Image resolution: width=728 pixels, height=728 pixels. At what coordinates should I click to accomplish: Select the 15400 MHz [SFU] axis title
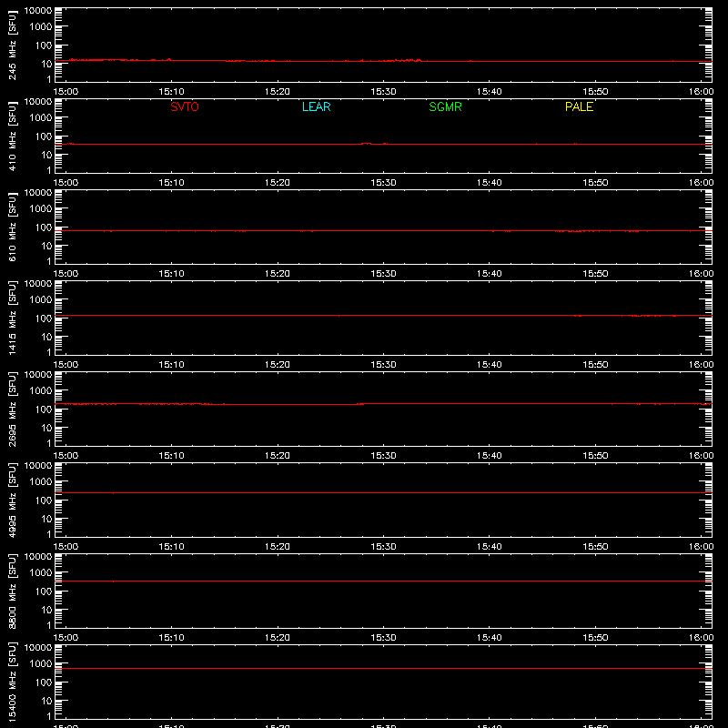(x=12, y=682)
